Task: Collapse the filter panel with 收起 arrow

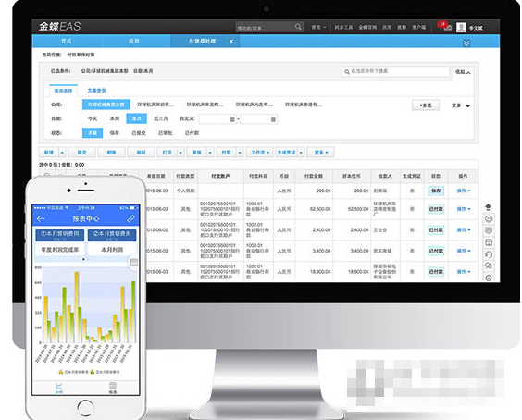Action: [463, 72]
